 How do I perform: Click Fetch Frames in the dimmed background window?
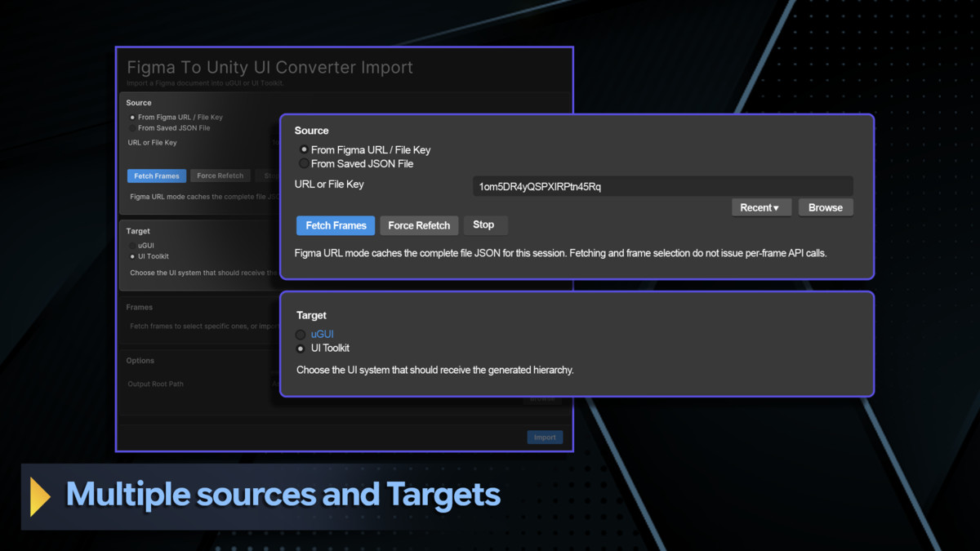(157, 176)
